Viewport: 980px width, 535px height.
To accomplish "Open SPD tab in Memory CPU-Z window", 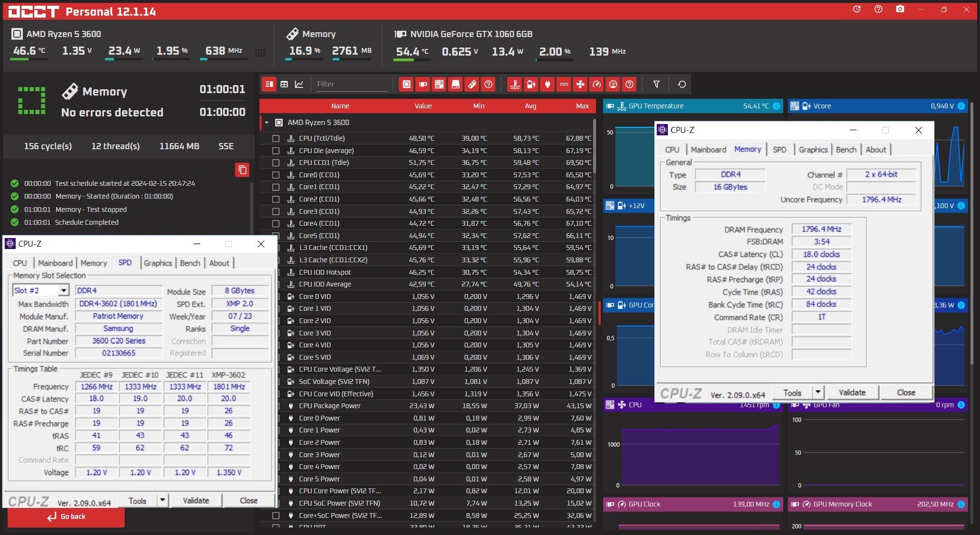I will tap(779, 149).
